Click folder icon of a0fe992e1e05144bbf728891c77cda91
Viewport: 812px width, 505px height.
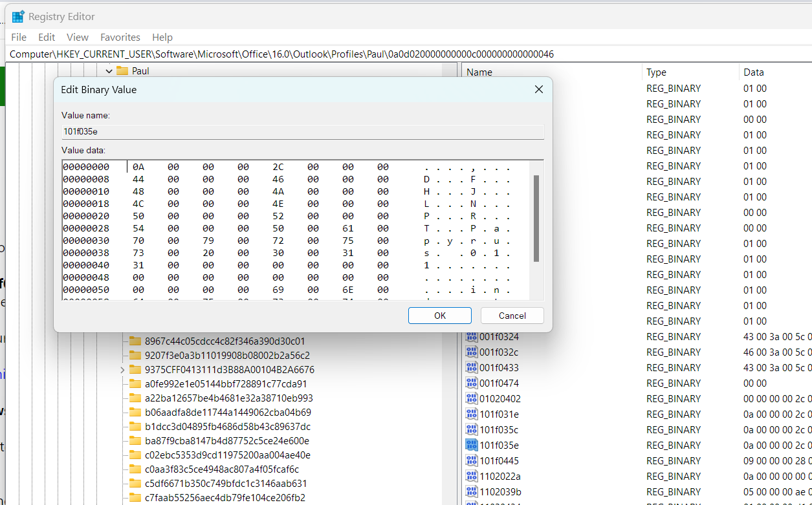[135, 383]
